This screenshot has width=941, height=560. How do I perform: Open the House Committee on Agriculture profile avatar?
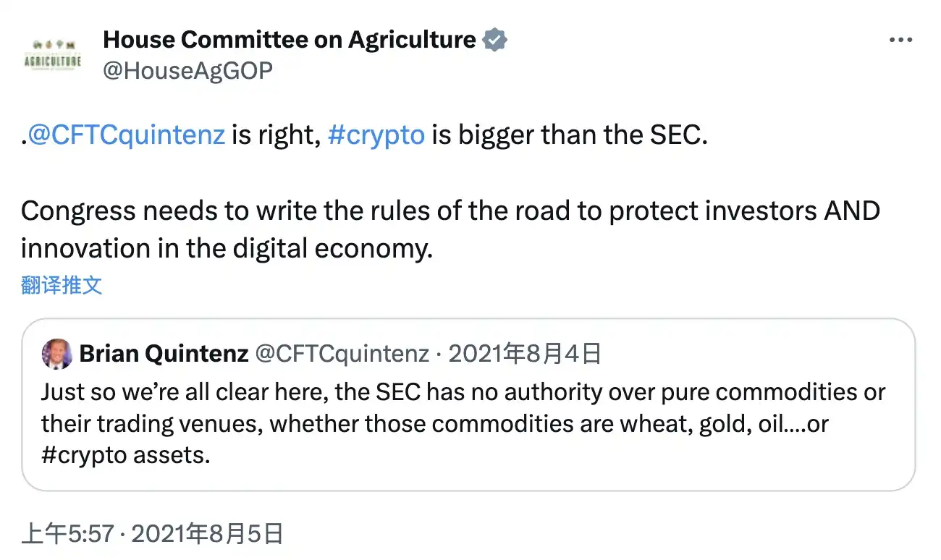coord(51,52)
